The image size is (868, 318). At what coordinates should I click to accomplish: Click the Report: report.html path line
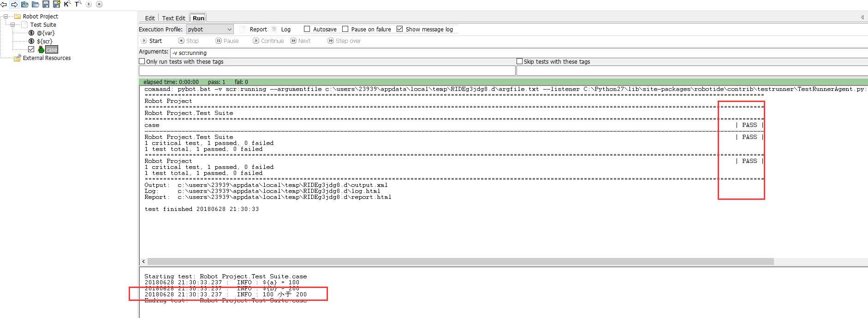(x=268, y=197)
